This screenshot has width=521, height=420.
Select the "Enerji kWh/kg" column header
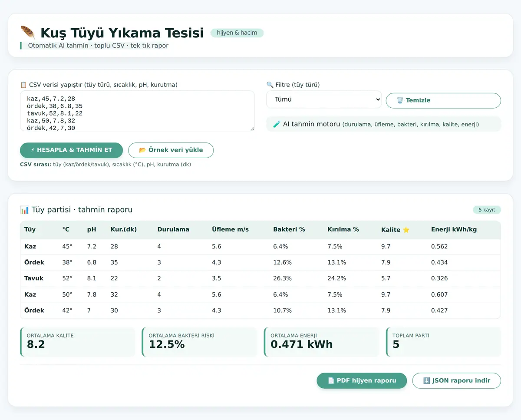coord(454,229)
